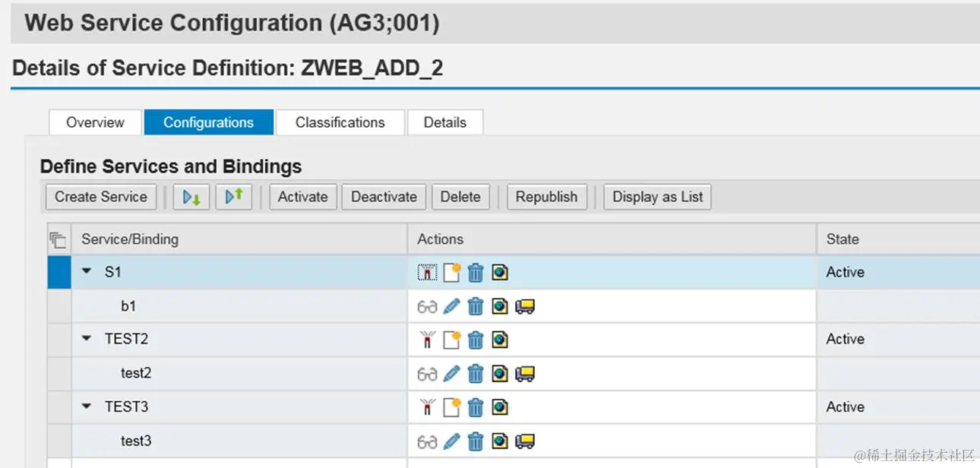
Task: Click the Service/Binding column header
Action: tap(239, 239)
